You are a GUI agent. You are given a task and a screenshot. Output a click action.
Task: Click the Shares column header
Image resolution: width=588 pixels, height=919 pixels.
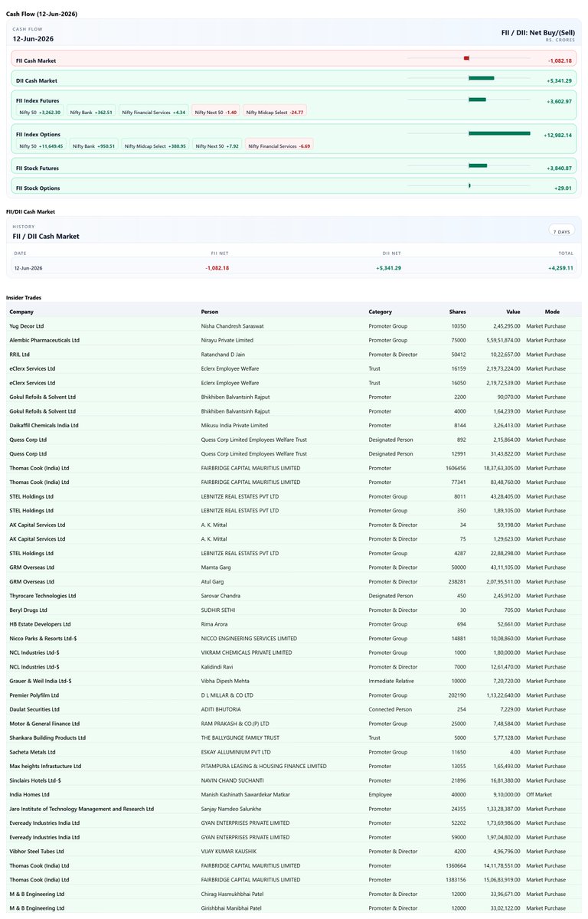(457, 312)
